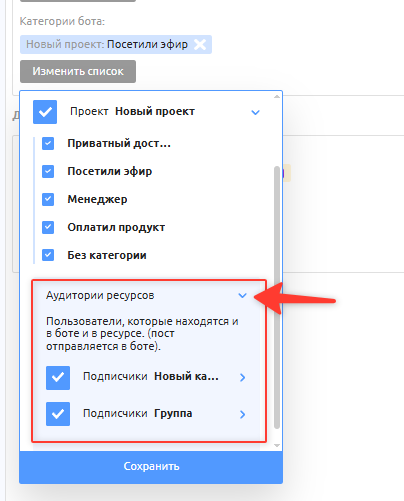Uncheck the Проект Новый проект checkbox
Viewport: 404px width, 501px height.
45,112
